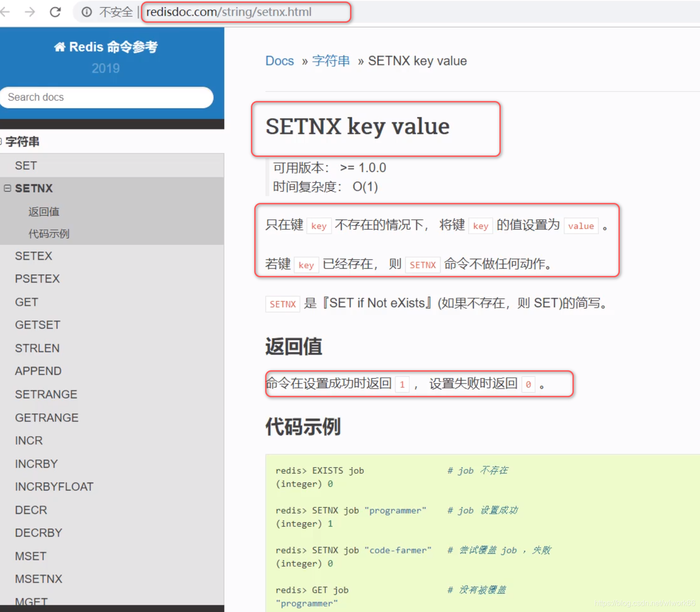Open GETRANGE in the sidebar

click(x=47, y=418)
